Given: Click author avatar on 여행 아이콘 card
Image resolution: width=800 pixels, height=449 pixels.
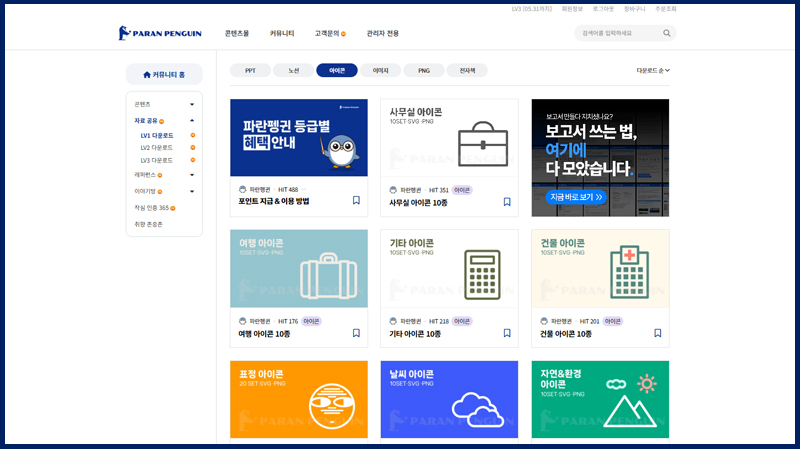Looking at the screenshot, I should [242, 321].
